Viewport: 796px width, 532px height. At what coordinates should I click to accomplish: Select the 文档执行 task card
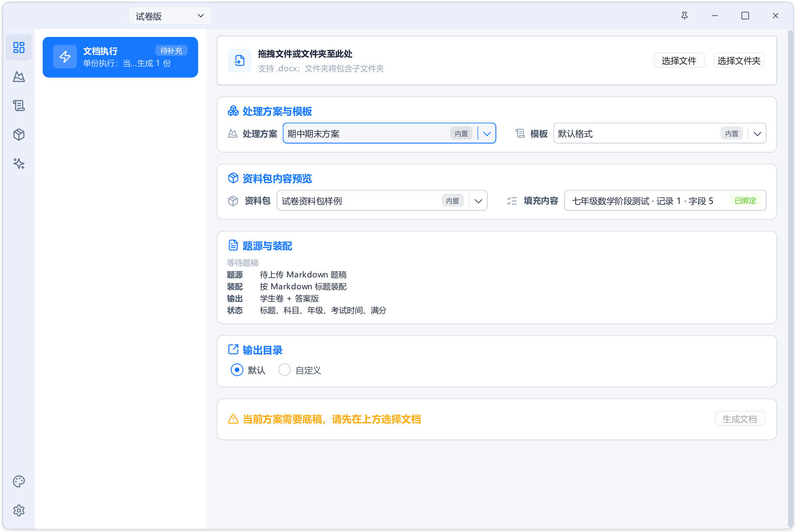coord(120,57)
